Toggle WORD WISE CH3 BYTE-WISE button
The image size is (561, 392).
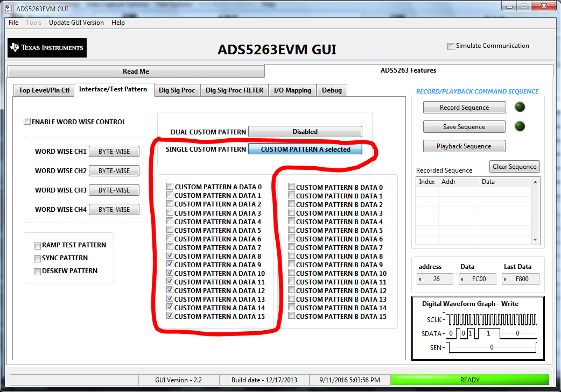click(x=114, y=190)
